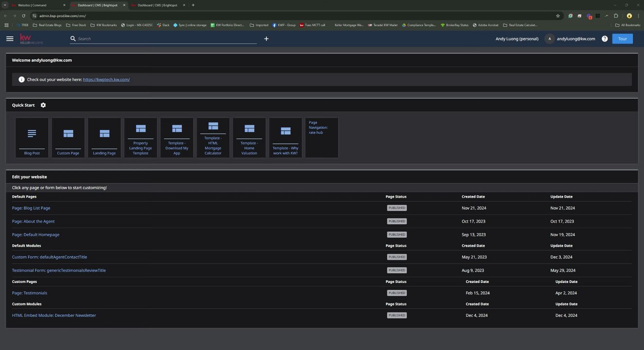This screenshot has height=350, width=644.
Task: Click the blue Tour button
Action: [622, 39]
